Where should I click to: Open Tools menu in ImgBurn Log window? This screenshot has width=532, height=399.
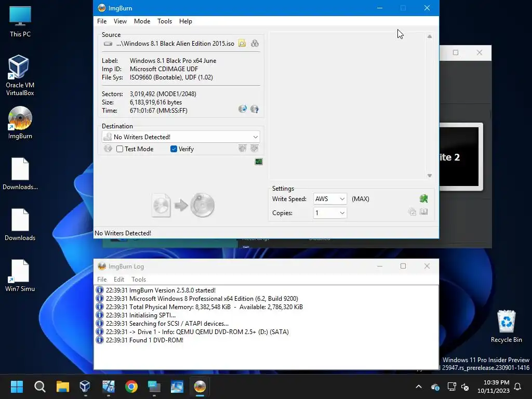tap(139, 279)
